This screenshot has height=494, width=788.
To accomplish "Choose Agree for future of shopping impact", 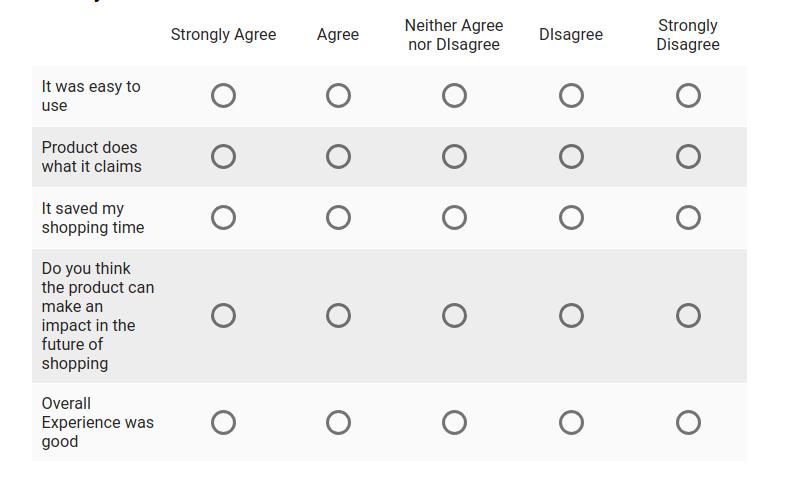I will pos(338,315).
